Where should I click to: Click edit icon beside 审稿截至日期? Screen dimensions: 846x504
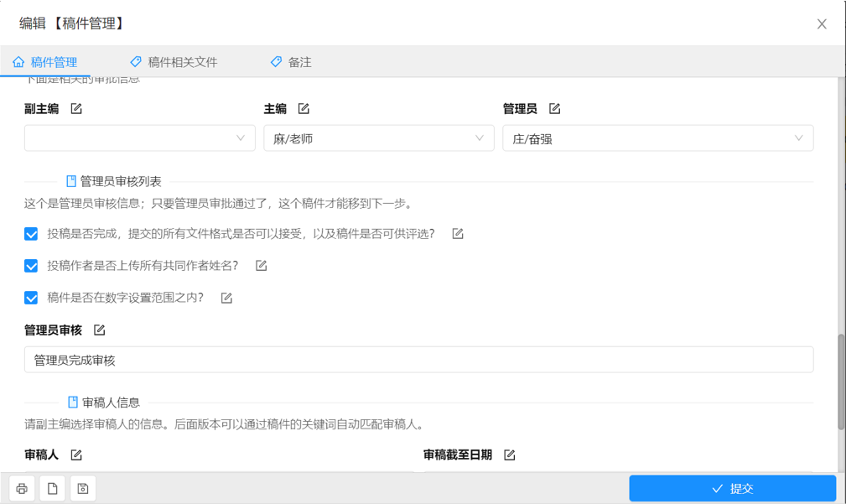[x=509, y=455]
